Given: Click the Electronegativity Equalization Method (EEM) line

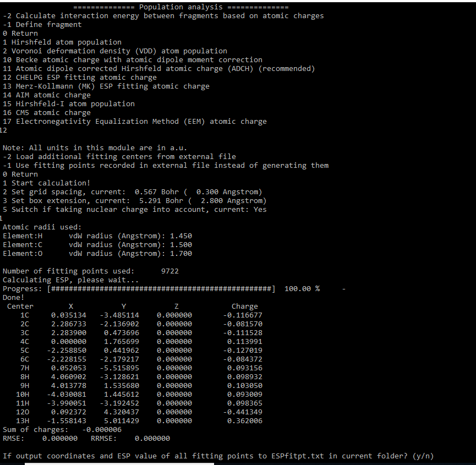Looking at the screenshot, I should click(134, 122).
